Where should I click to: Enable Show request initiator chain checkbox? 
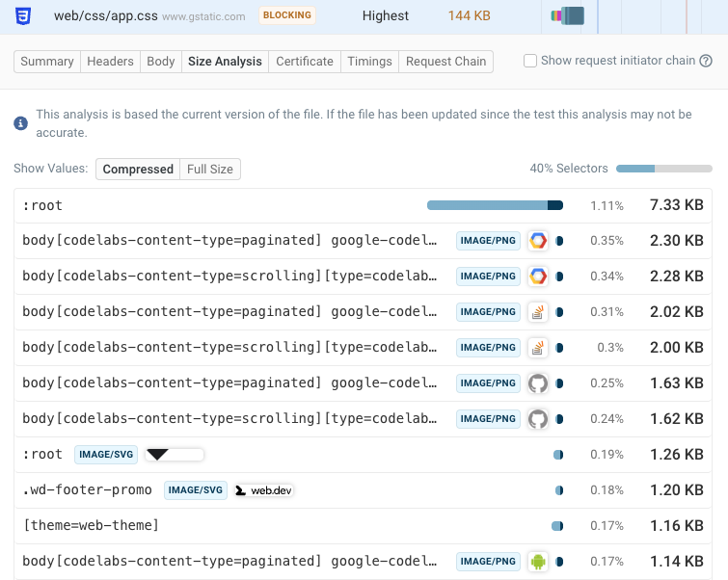[x=529, y=61]
